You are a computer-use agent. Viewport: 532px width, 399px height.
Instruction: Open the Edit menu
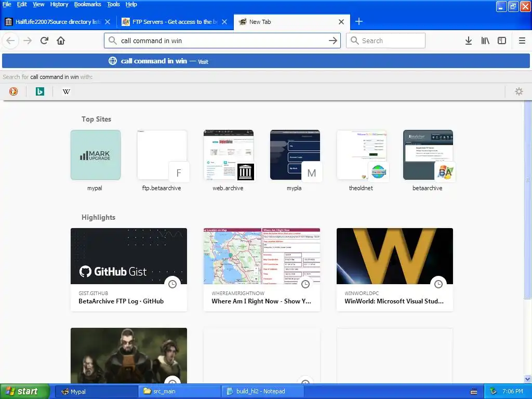point(22,4)
